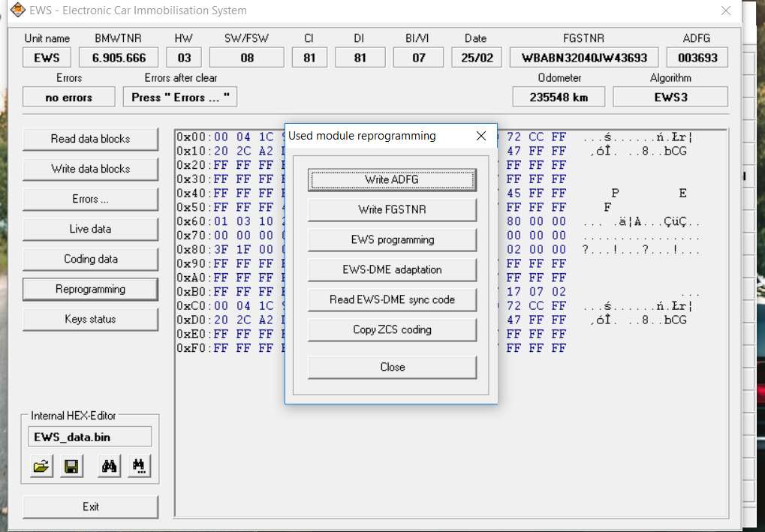Viewport: 765px width, 532px height.
Task: Click Read data blocks
Action: tap(90, 139)
